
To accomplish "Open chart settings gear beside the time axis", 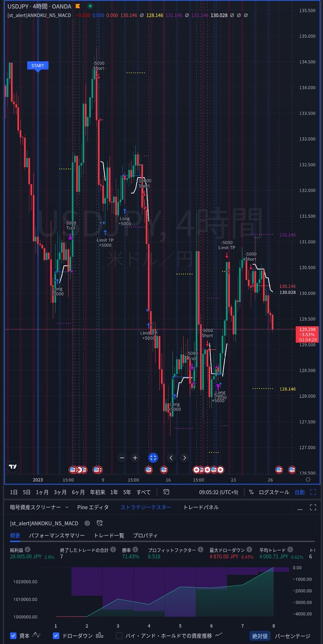I will coord(307,479).
